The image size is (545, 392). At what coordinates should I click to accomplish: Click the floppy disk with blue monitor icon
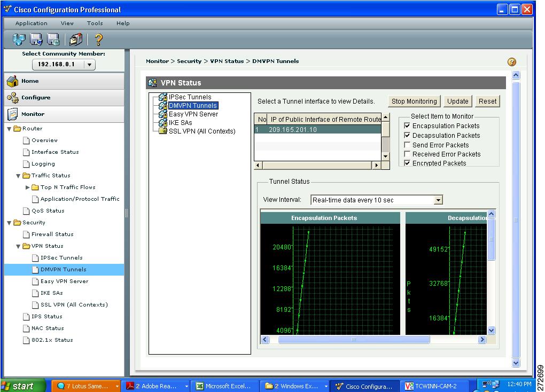tap(36, 40)
